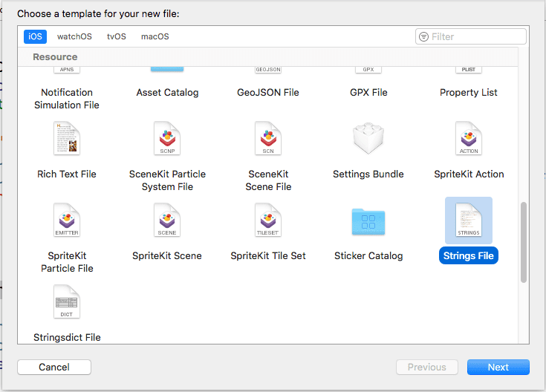Click the Next button
Viewport: 546px width, 392px height.
[x=498, y=367]
